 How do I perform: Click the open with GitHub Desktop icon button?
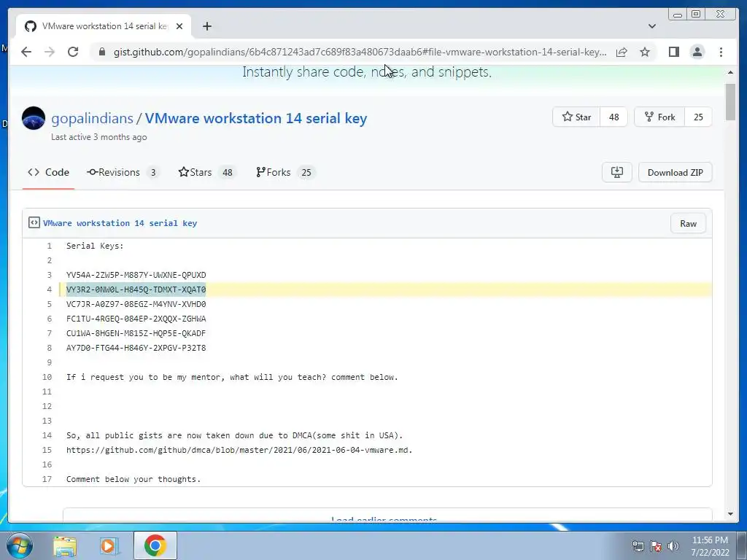617,172
